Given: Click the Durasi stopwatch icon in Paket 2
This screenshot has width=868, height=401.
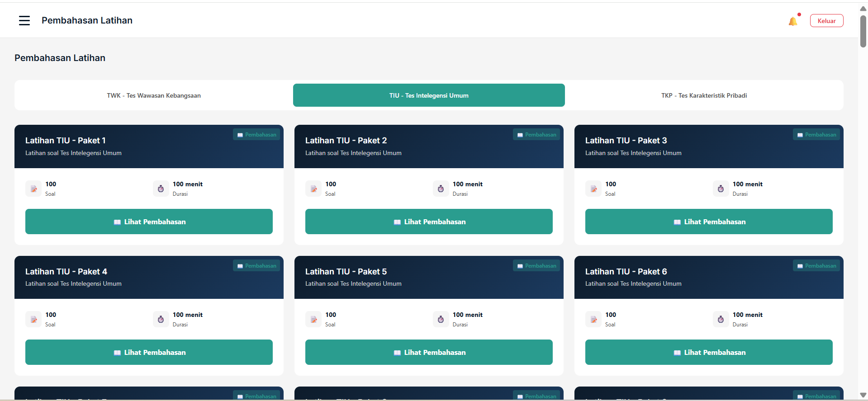Looking at the screenshot, I should point(441,189).
